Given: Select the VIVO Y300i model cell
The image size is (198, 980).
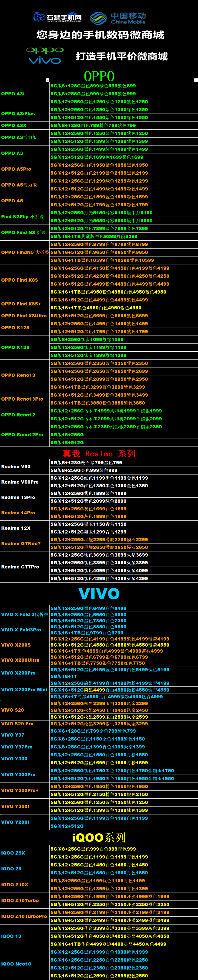Looking at the screenshot, I should tap(25, 806).
